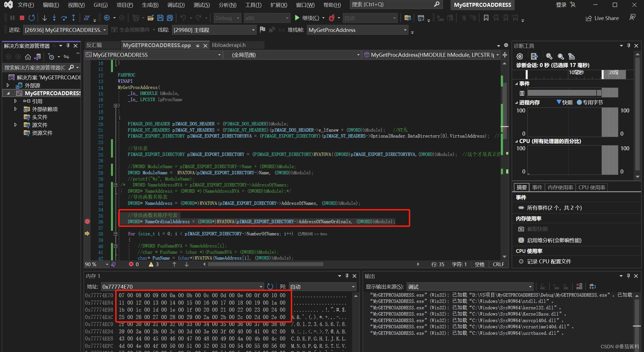Click the Save All toolbar icon

click(x=170, y=18)
